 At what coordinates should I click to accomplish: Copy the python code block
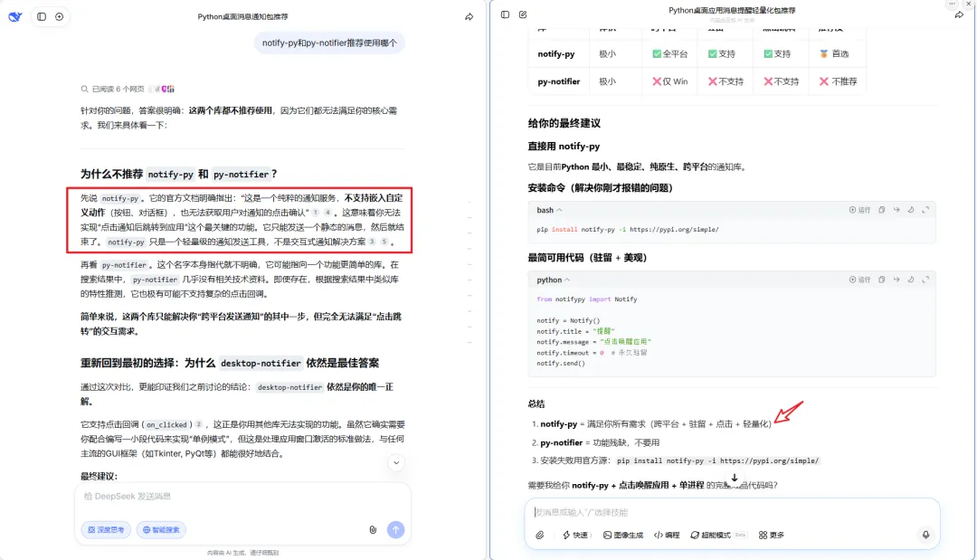pyautogui.click(x=882, y=280)
